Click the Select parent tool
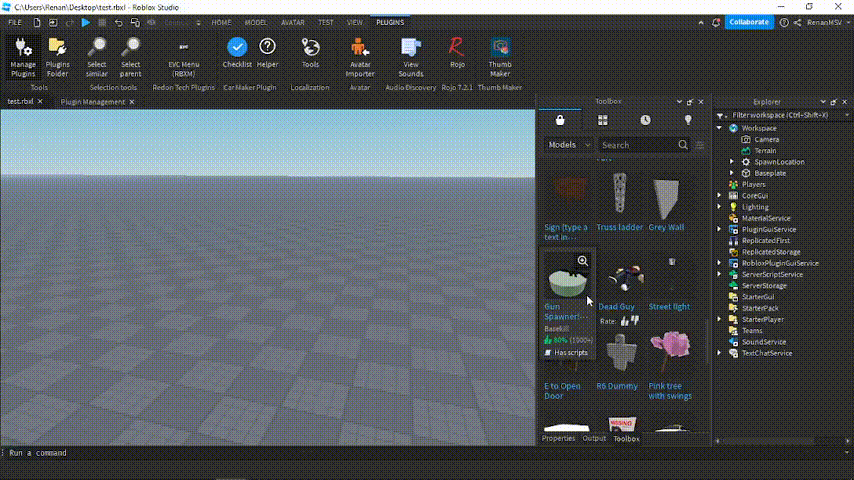 pos(130,57)
